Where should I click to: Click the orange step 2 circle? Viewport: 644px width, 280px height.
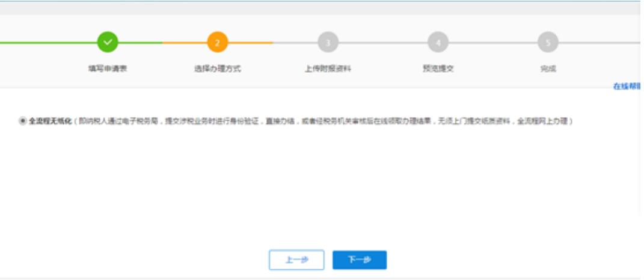click(x=218, y=43)
